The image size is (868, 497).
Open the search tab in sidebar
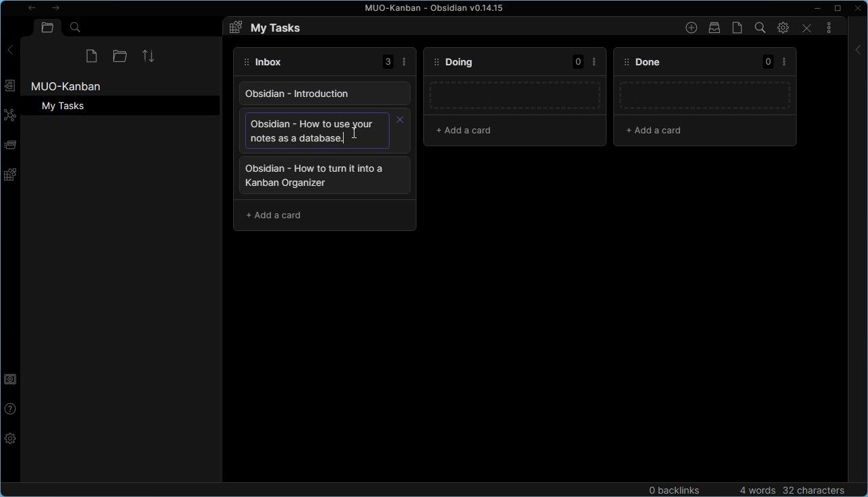pyautogui.click(x=75, y=28)
